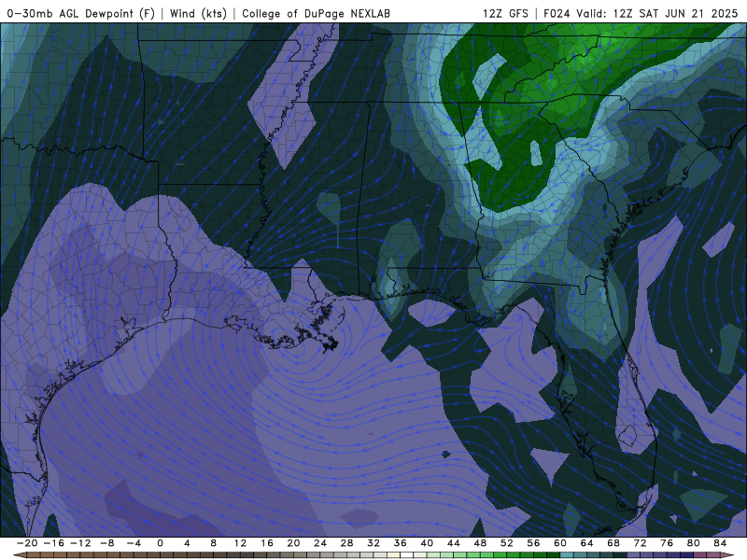Pick the gray swatch below 24
The image size is (747, 560).
coord(327,554)
